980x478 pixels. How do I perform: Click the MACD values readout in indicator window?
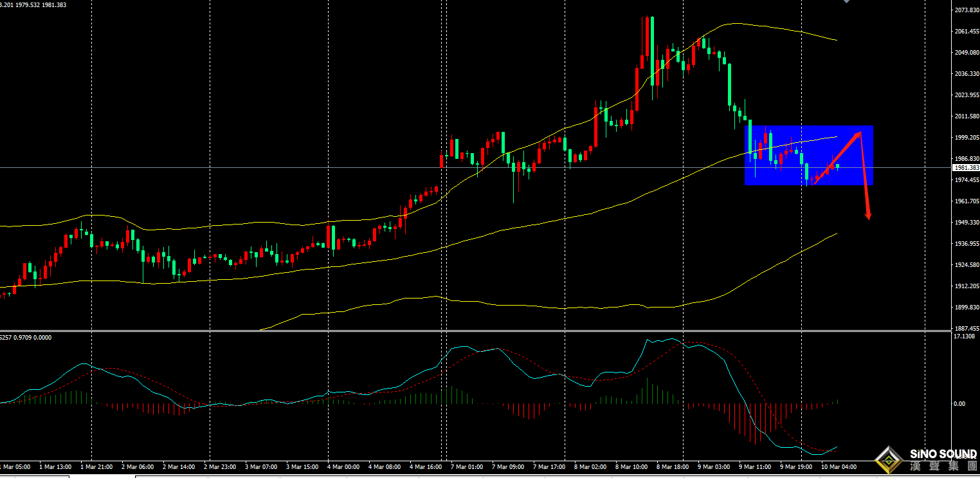(x=26, y=337)
